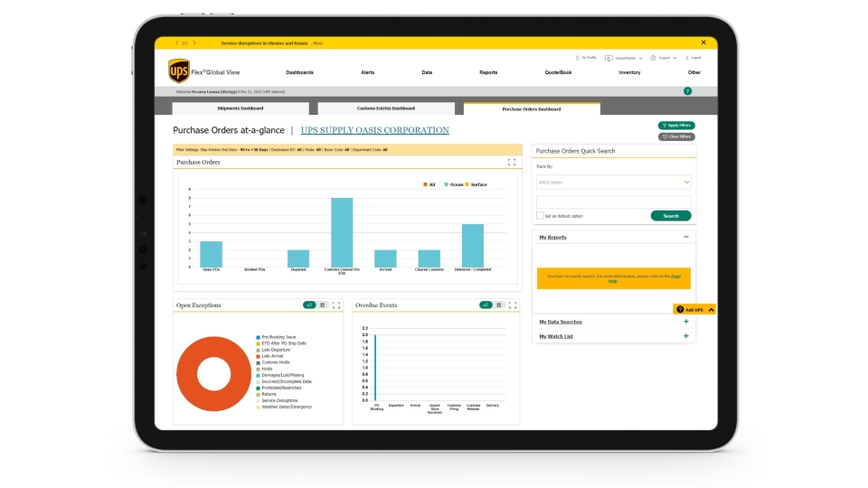Expand Purchase Orders chart to fullscreen

tap(512, 162)
